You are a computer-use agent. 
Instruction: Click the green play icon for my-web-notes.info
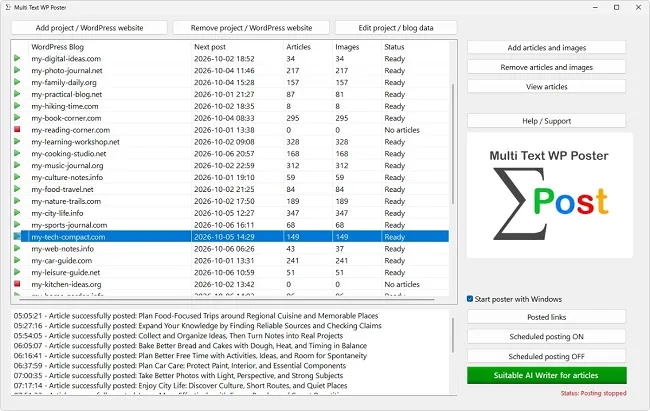click(x=17, y=248)
